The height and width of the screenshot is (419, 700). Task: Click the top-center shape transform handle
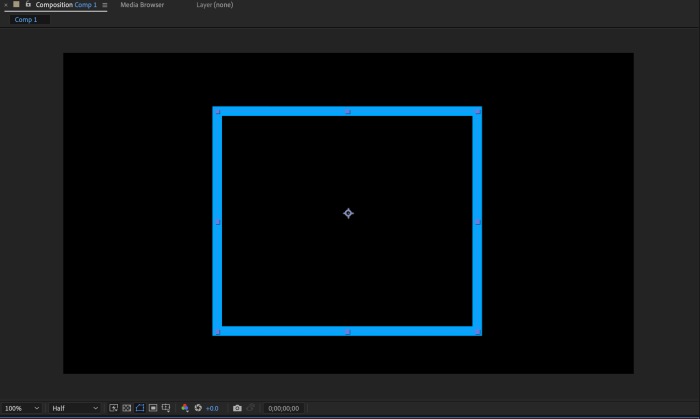(x=347, y=112)
